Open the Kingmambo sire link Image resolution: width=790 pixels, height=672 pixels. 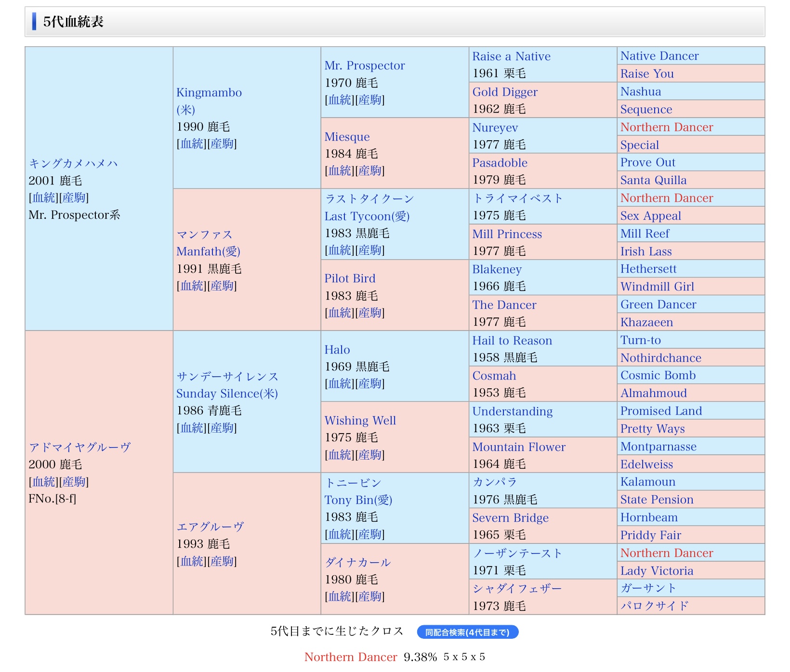pos(209,92)
